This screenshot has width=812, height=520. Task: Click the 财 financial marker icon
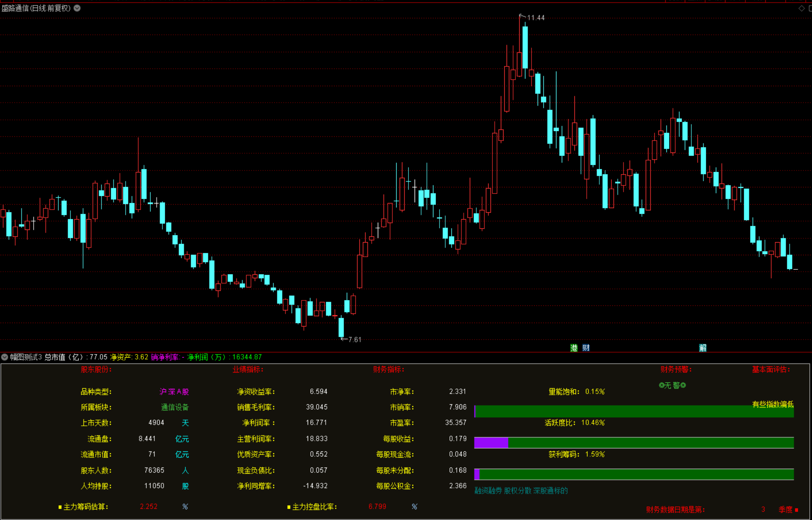click(x=586, y=348)
